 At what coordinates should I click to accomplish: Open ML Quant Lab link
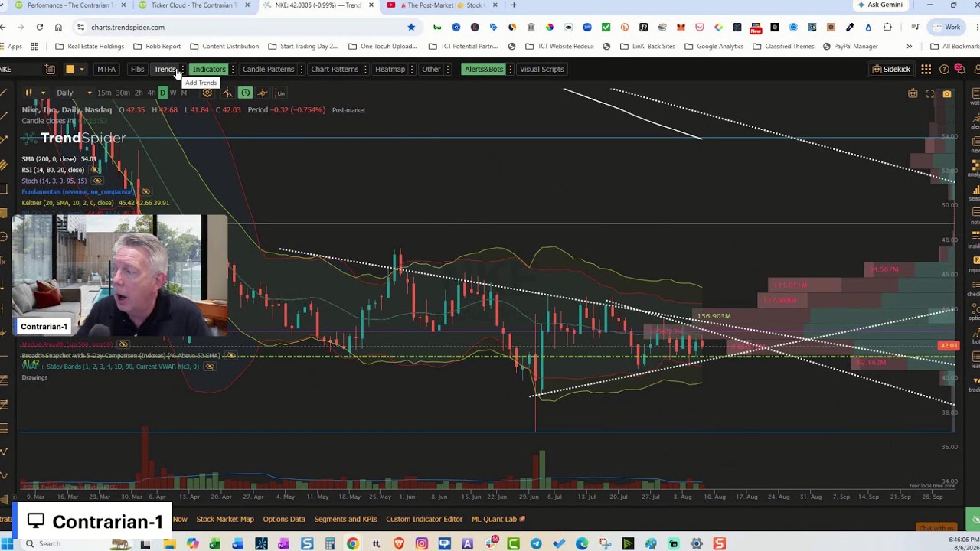click(498, 519)
